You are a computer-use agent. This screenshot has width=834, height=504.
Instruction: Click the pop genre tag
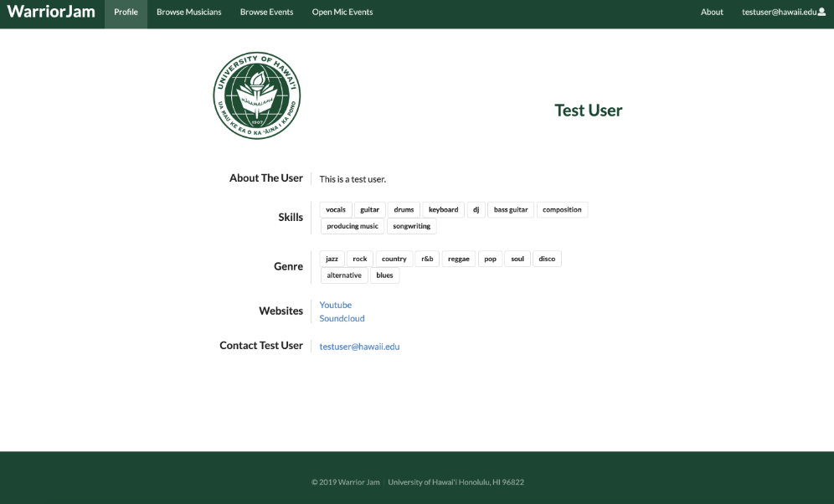point(491,259)
